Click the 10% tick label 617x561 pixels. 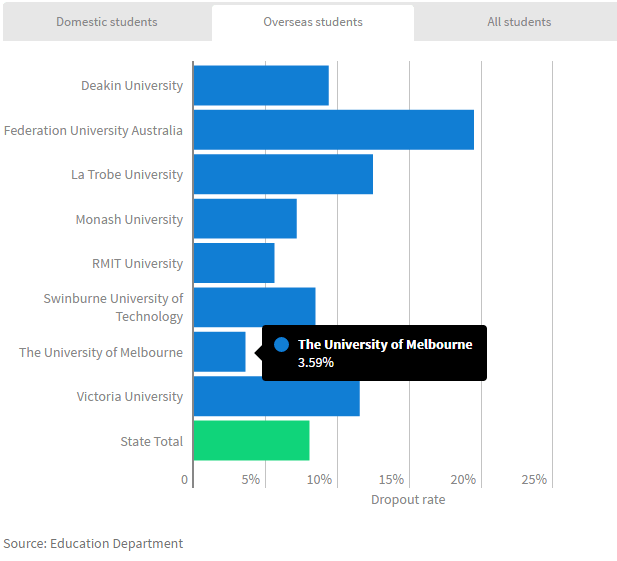319,480
